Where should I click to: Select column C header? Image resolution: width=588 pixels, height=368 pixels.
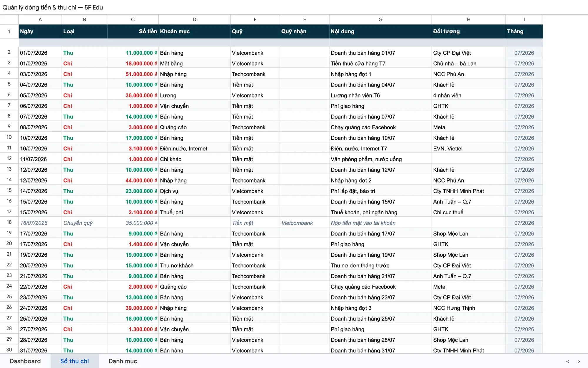point(133,19)
